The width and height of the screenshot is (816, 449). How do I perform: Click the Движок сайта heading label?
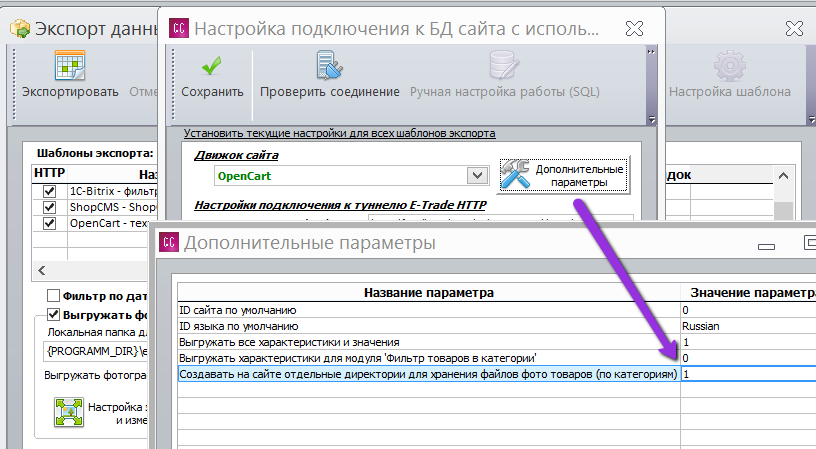pyautogui.click(x=236, y=155)
